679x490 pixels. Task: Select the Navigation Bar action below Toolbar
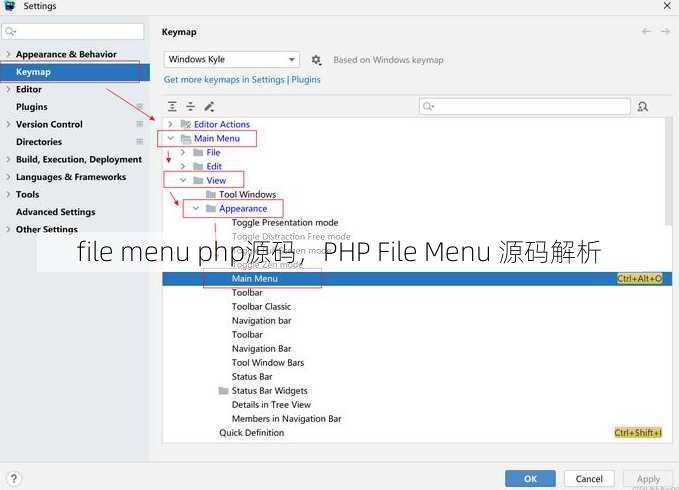pyautogui.click(x=262, y=348)
